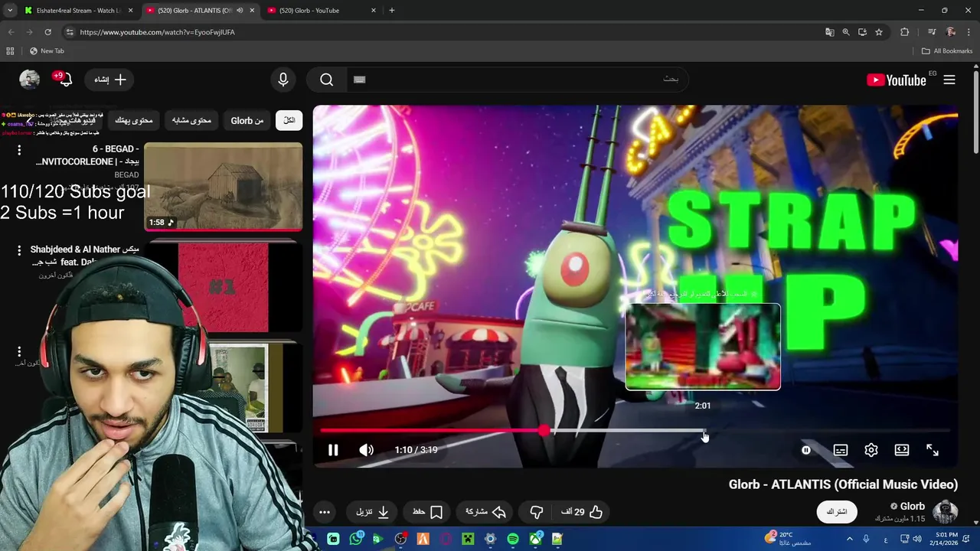Viewport: 980px width, 551px height.
Task: Seek to 2:01 on the progress bar
Action: tap(704, 431)
